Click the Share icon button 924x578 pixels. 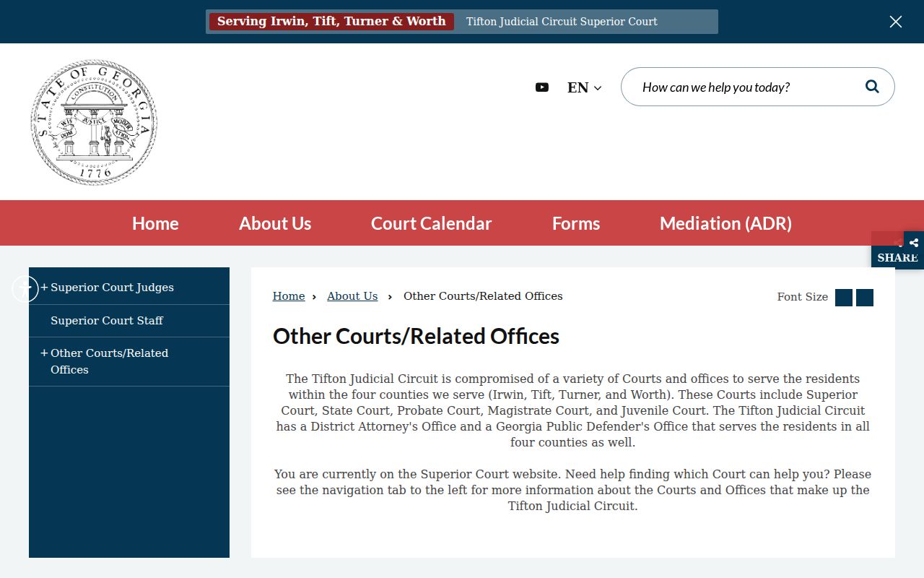pos(914,243)
